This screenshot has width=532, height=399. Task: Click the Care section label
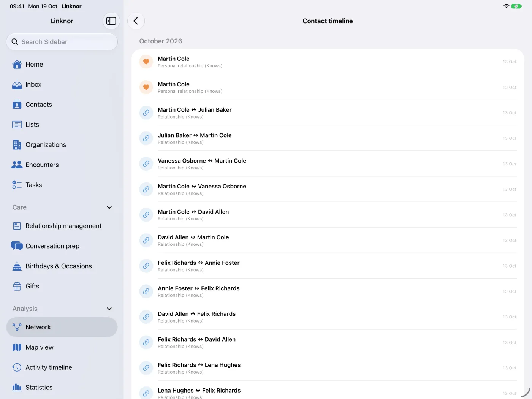19,207
